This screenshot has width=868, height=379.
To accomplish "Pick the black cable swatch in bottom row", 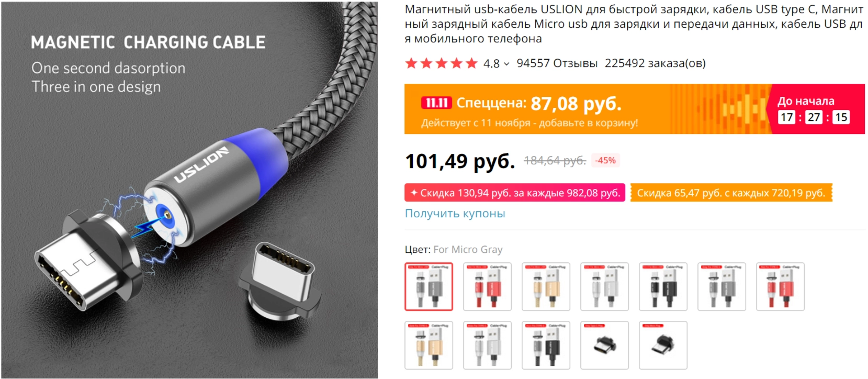I will [546, 345].
